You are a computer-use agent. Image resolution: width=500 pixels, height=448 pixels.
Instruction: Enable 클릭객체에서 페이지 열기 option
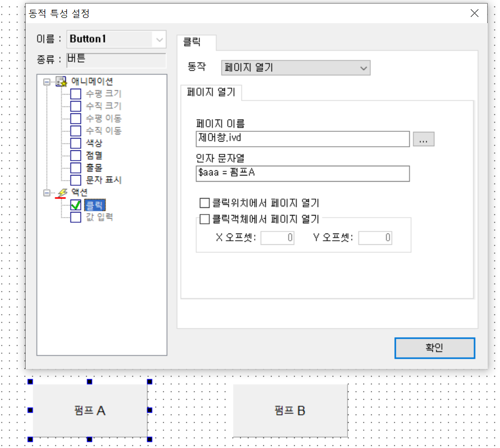coord(204,219)
